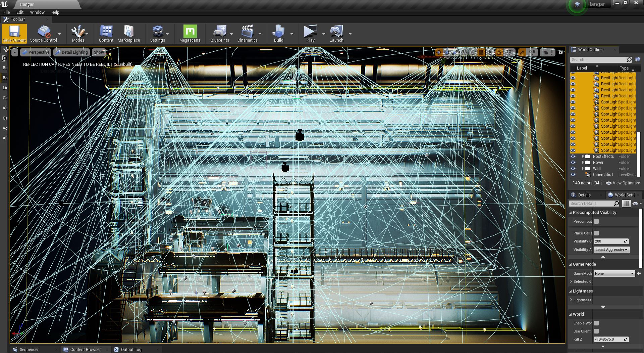644x353 pixels.
Task: Click the Visibility Cell Size field showing 200
Action: click(611, 241)
